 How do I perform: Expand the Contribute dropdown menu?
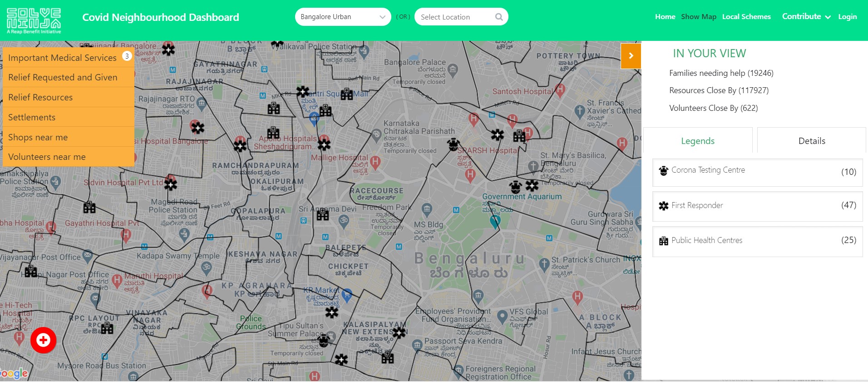point(806,16)
